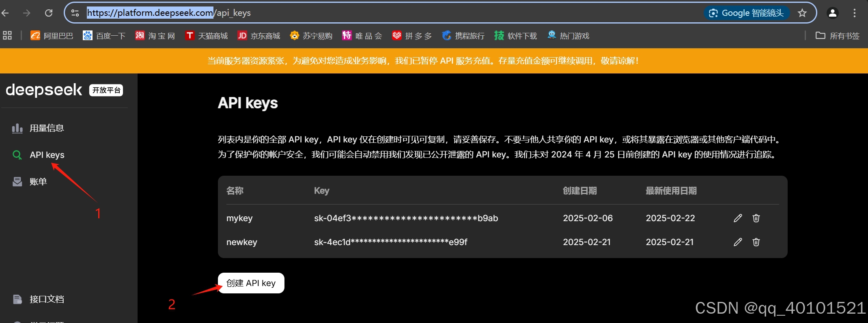
Task: Open Google 智能镜头 button
Action: (747, 13)
